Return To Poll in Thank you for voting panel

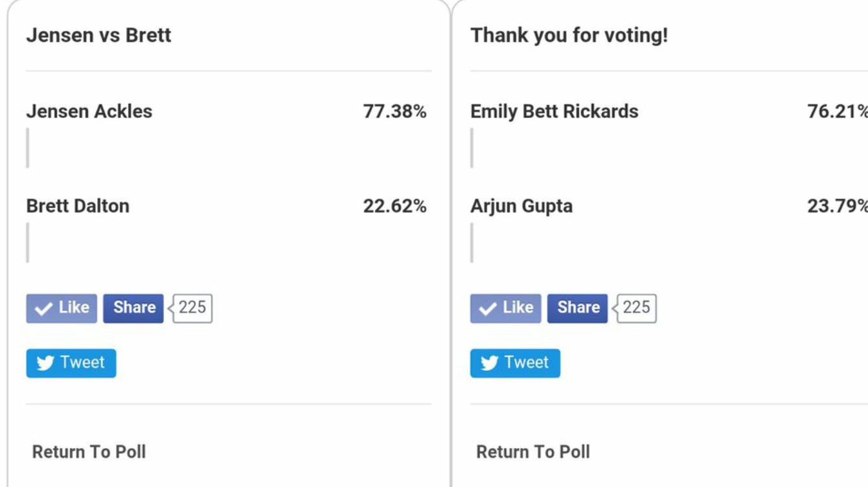533,452
